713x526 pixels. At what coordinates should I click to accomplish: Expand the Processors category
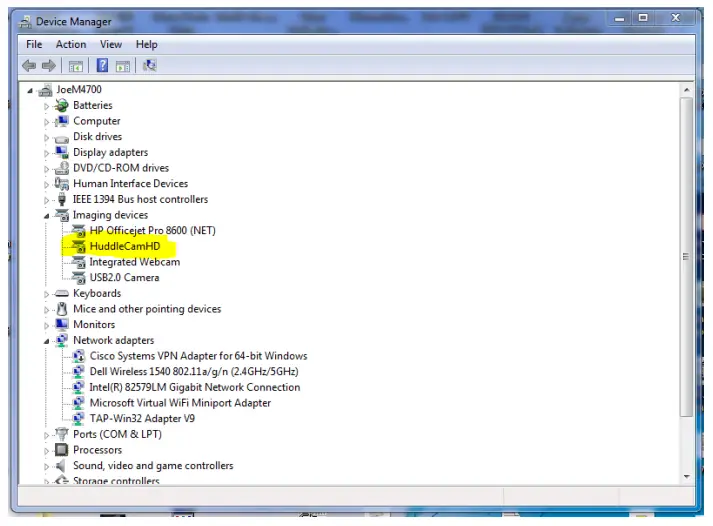pos(46,451)
